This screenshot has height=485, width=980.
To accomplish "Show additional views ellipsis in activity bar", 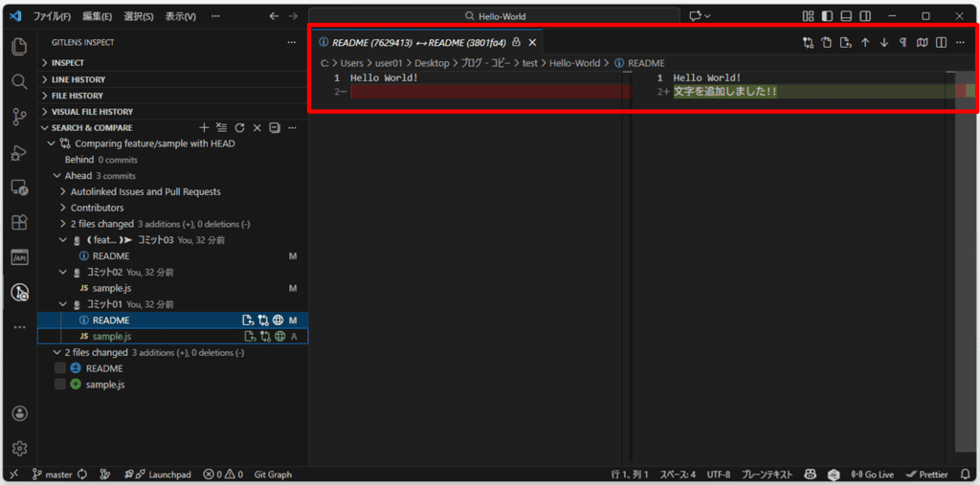I will [x=19, y=326].
